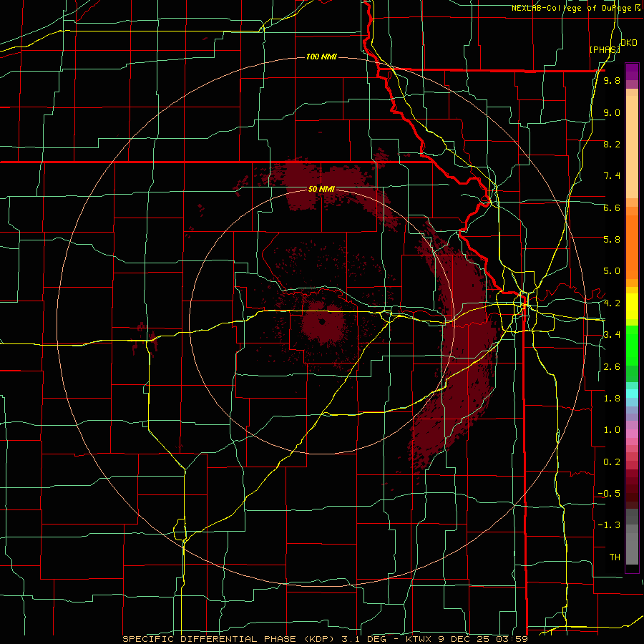Select the -1.3 scale value
Screen dimensions: 644x644
609,525
